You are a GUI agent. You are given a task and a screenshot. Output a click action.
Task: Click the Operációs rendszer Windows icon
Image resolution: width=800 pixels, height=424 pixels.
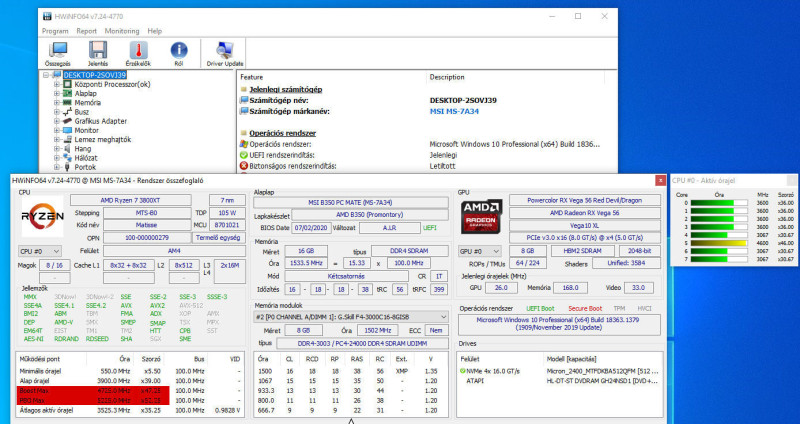[244, 144]
